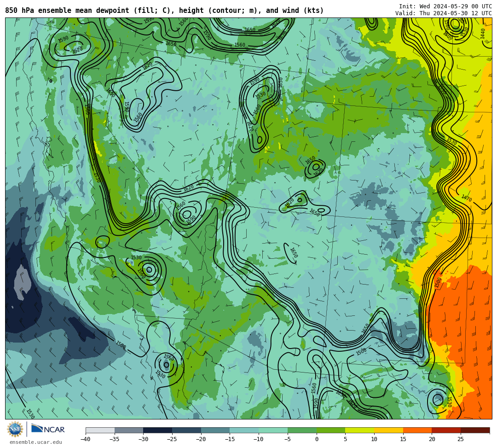The image size is (497, 448).
Task: Click the −5 colorbar tick label
Action: [x=288, y=439]
